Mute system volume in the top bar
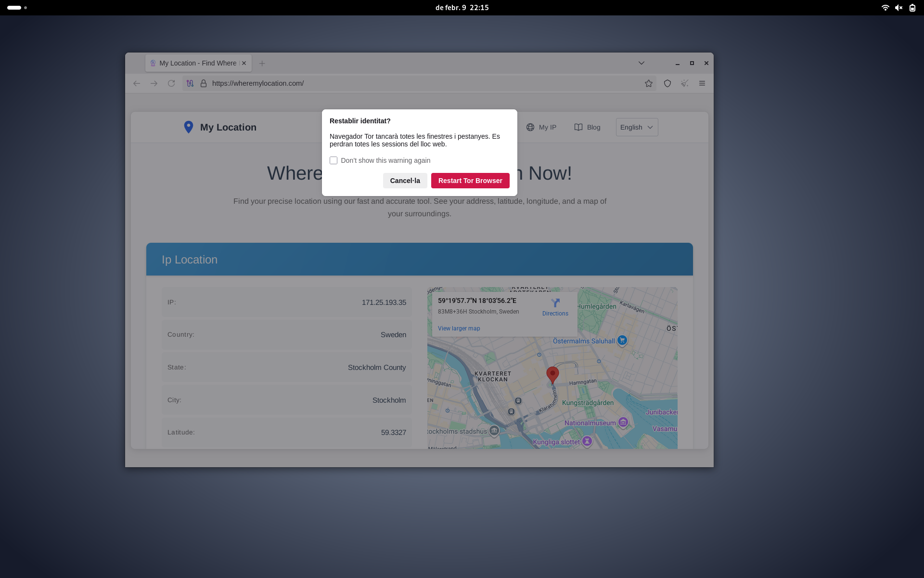Screen dimensions: 924x578 899,8
